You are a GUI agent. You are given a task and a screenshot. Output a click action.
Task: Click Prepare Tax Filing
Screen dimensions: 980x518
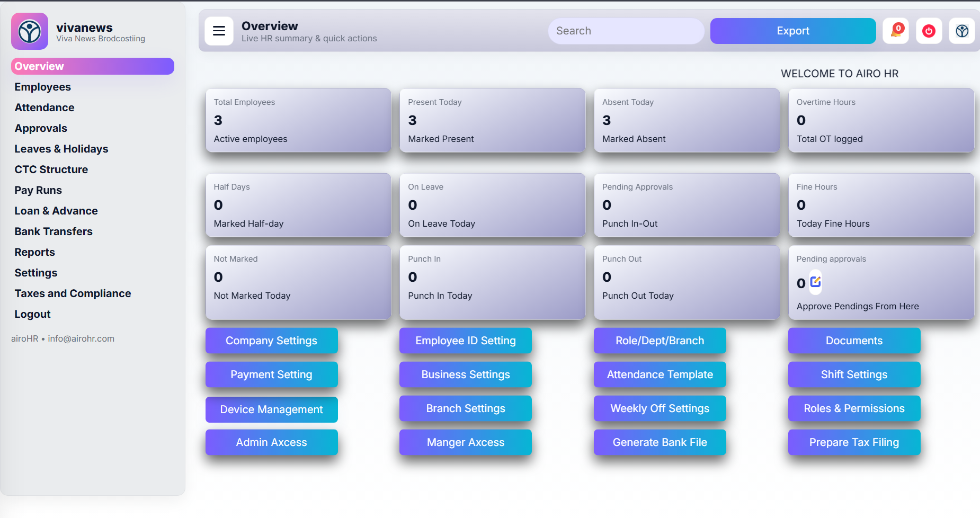coord(853,442)
